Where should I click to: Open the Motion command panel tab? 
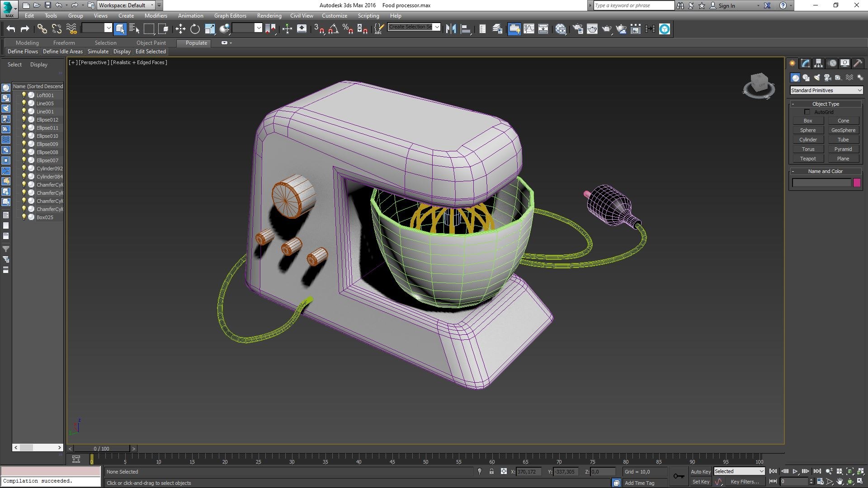pyautogui.click(x=832, y=63)
